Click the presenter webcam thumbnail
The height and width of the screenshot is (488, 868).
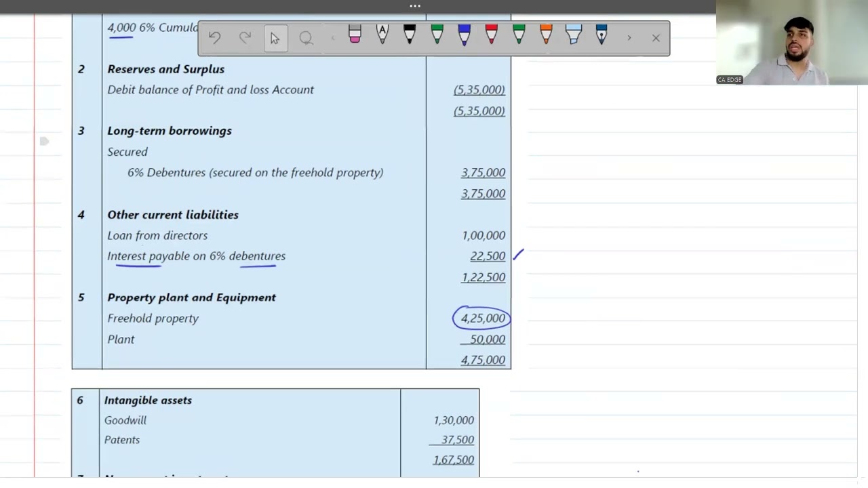792,42
